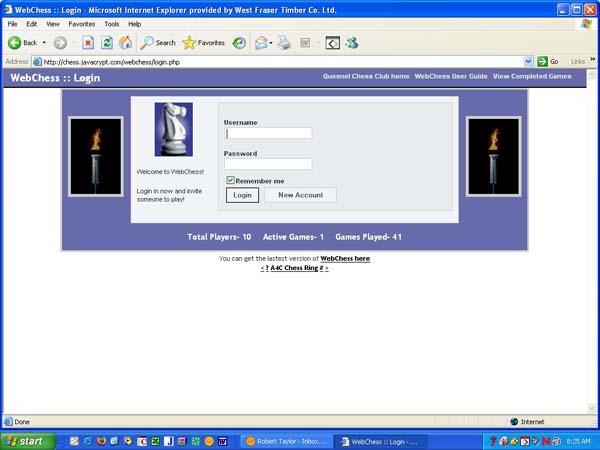The image size is (600, 450).
Task: Focus the Username input field
Action: pos(268,133)
